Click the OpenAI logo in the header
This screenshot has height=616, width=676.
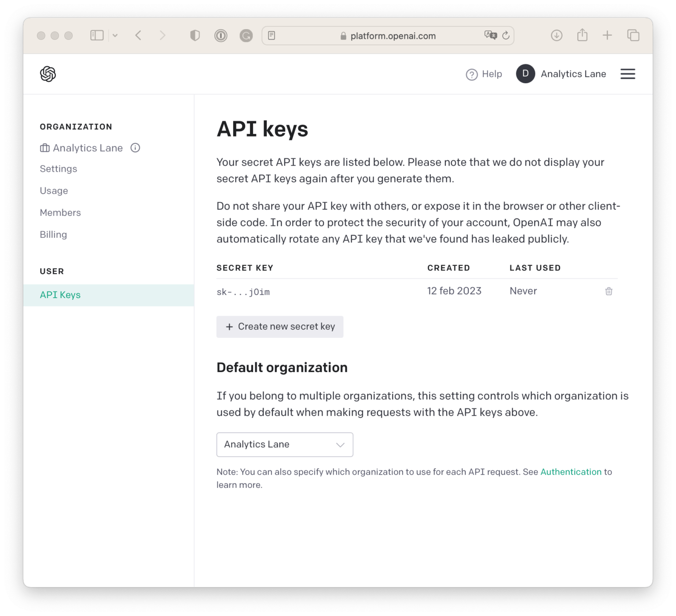48,74
